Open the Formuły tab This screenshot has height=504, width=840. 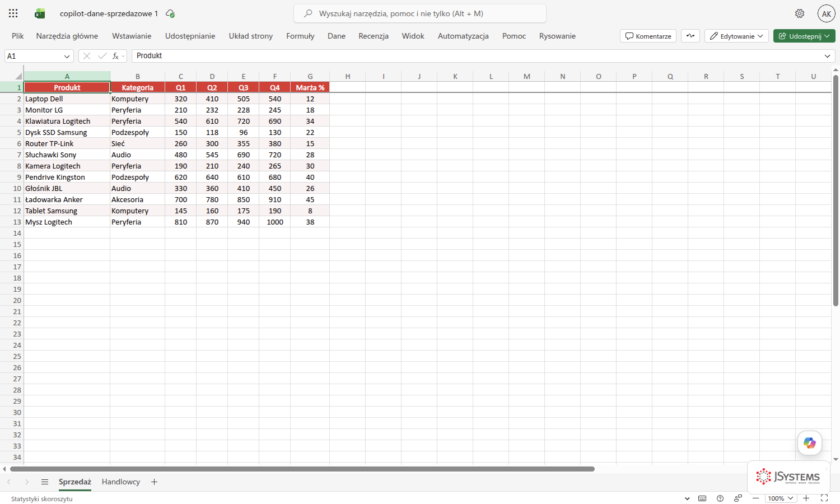pos(300,36)
